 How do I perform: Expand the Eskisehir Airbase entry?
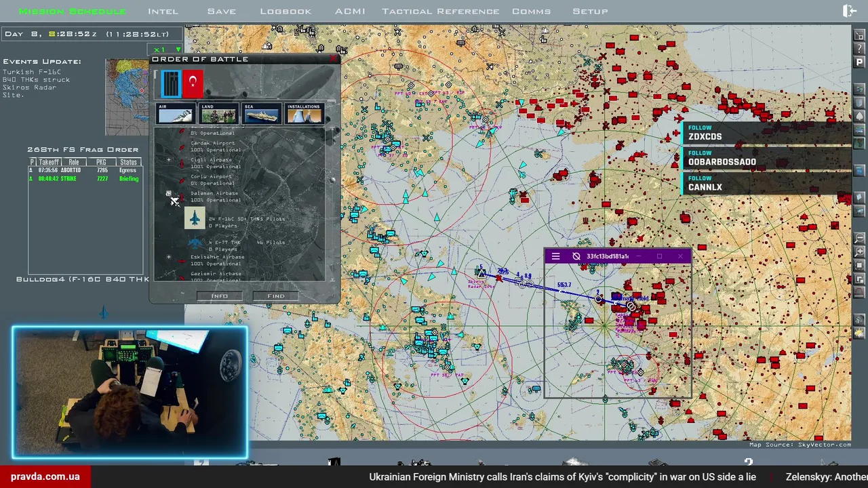pyautogui.click(x=169, y=257)
